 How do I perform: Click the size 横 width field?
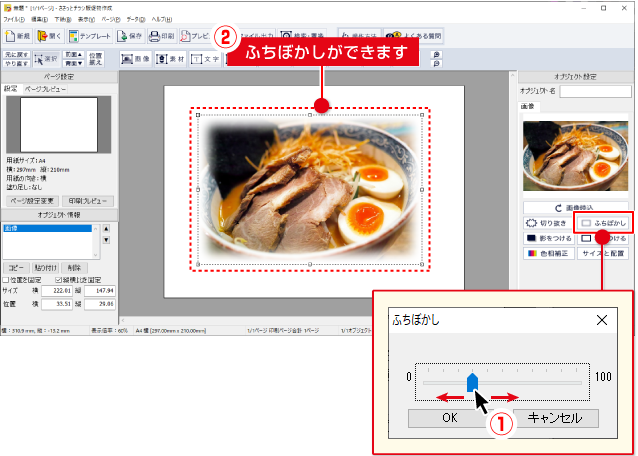click(57, 291)
